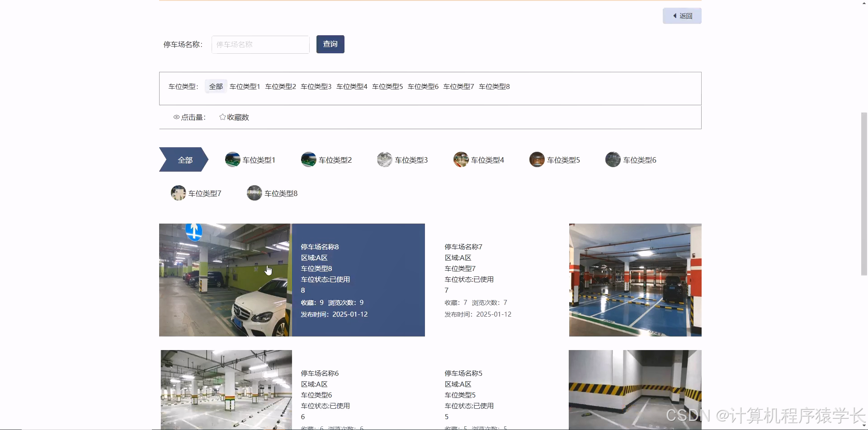Click the round icon beside 车位类型5
The width and height of the screenshot is (868, 430).
[x=537, y=159]
